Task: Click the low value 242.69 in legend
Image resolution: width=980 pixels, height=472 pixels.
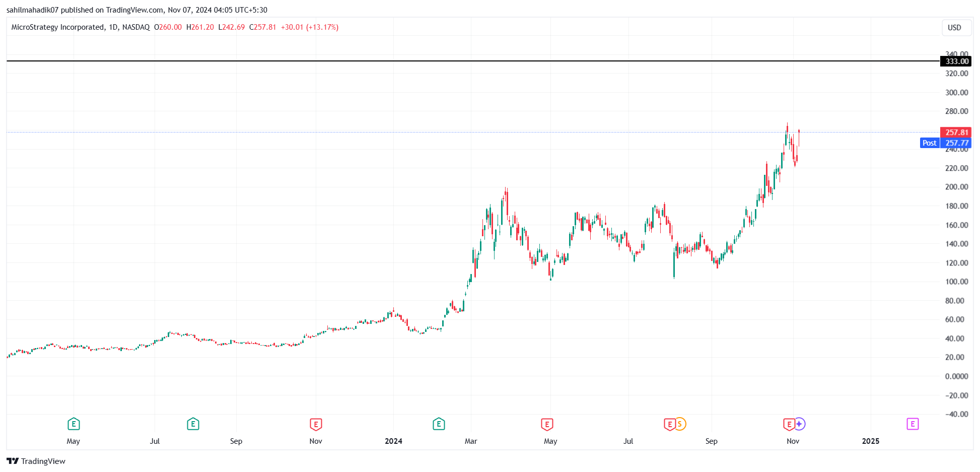Action: point(234,27)
